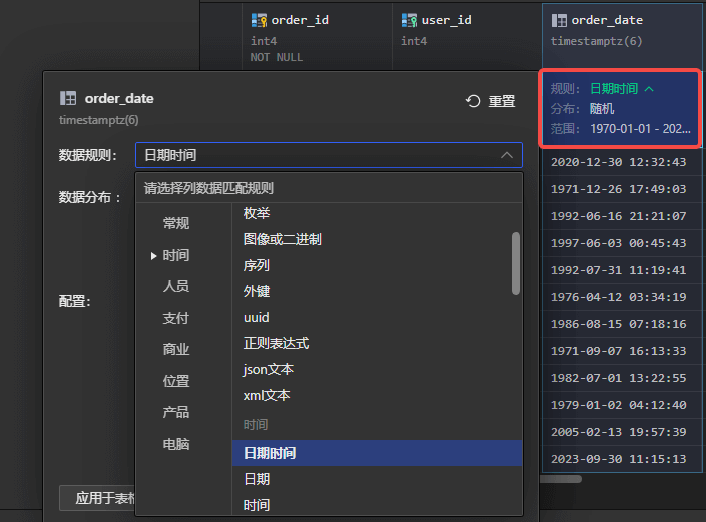Click the 应用于表 button
The image size is (706, 522).
click(97, 498)
